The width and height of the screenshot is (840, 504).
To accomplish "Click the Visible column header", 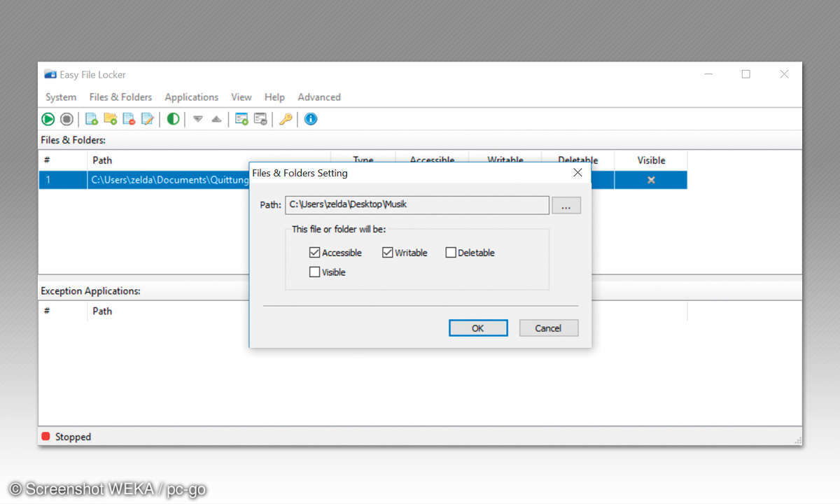I will tap(651, 160).
